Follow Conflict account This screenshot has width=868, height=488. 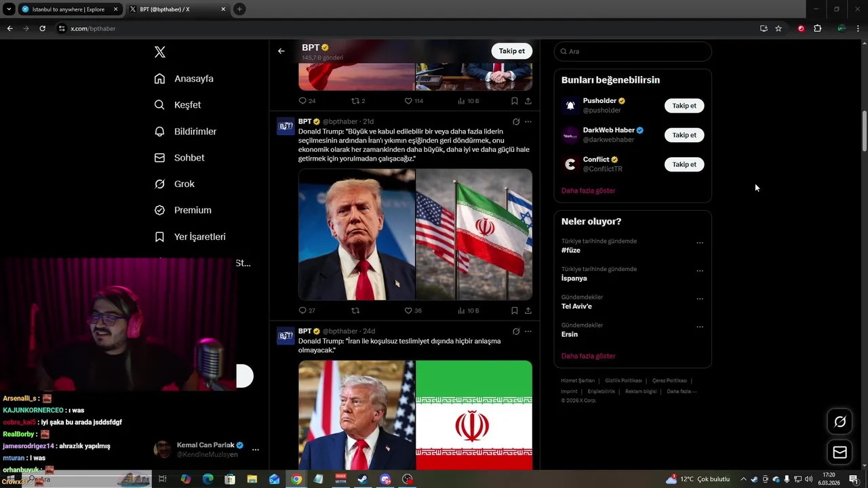(684, 164)
